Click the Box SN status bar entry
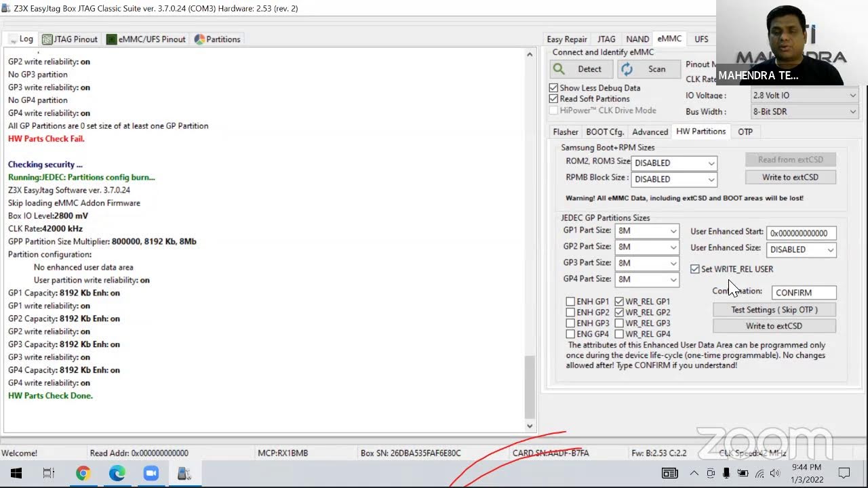868x488 pixels. (x=411, y=453)
